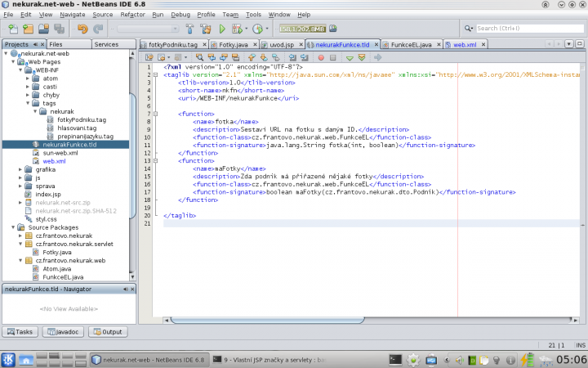Expand the cz.frantovo.nekurak package
This screenshot has width=588, height=368.
(20, 236)
